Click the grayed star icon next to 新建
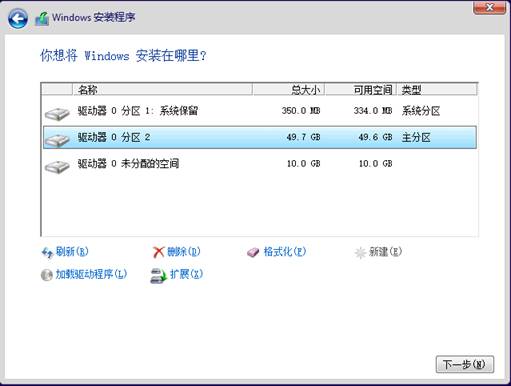The height and width of the screenshot is (386, 511). click(x=360, y=253)
